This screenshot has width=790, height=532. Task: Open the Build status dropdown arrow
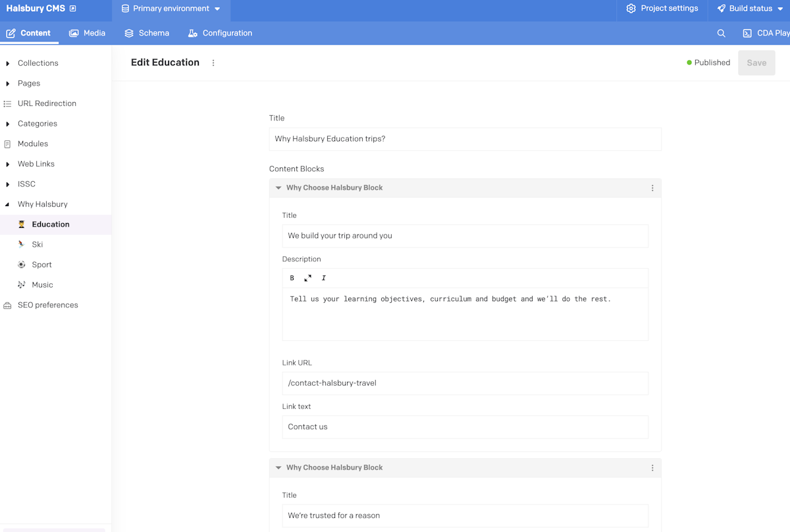click(x=781, y=9)
